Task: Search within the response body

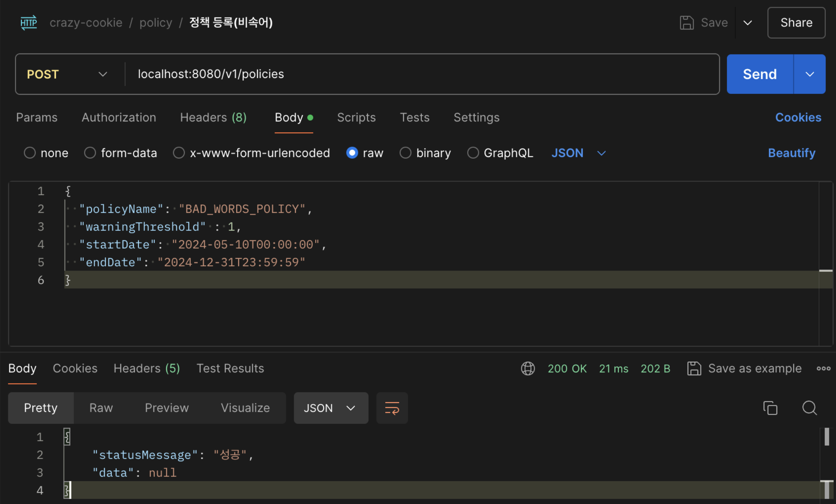Action: point(809,408)
